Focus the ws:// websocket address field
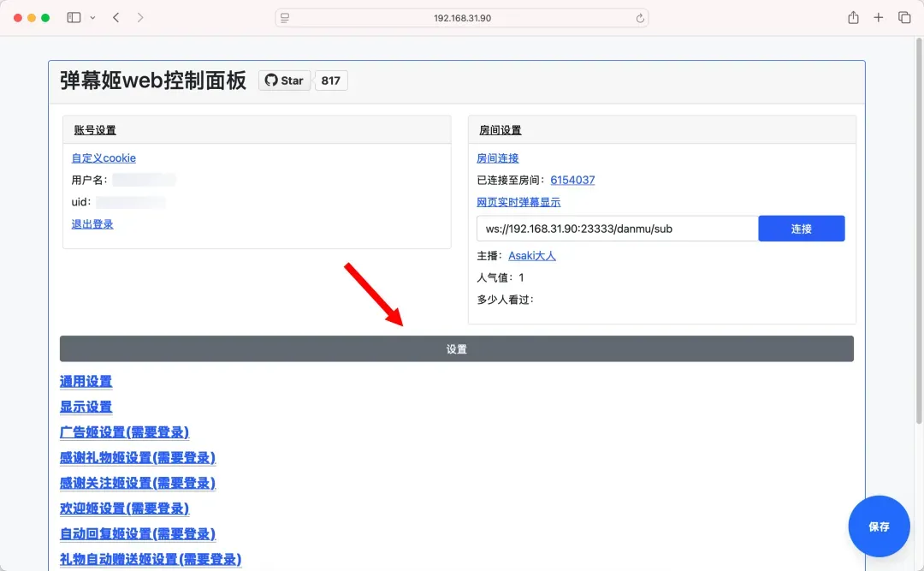This screenshot has width=924, height=571. (617, 229)
